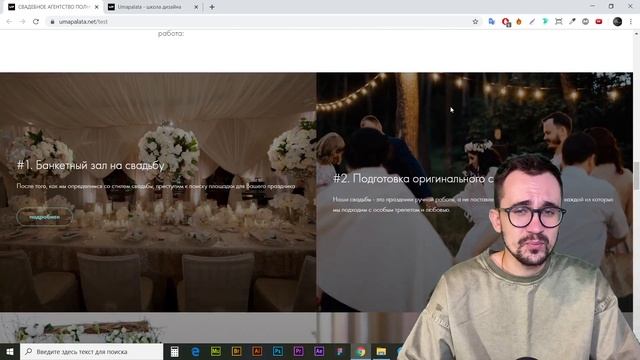Open Calculator from the taskbar
This screenshot has height=360, width=640.
click(174, 351)
